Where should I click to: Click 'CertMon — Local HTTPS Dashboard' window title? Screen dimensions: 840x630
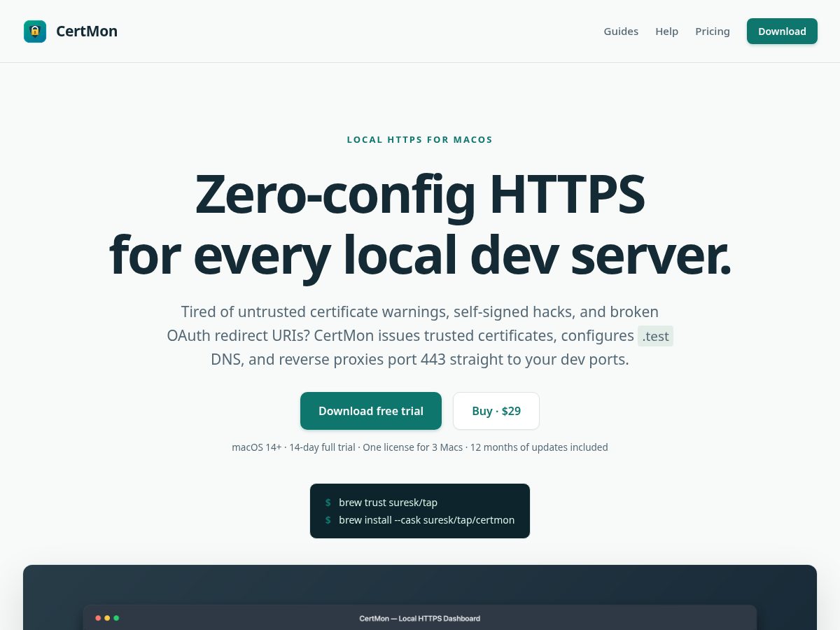(420, 619)
